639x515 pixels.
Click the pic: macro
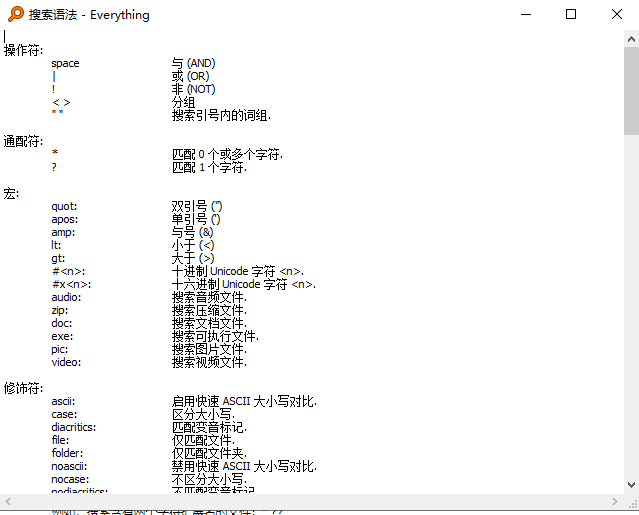coord(59,350)
